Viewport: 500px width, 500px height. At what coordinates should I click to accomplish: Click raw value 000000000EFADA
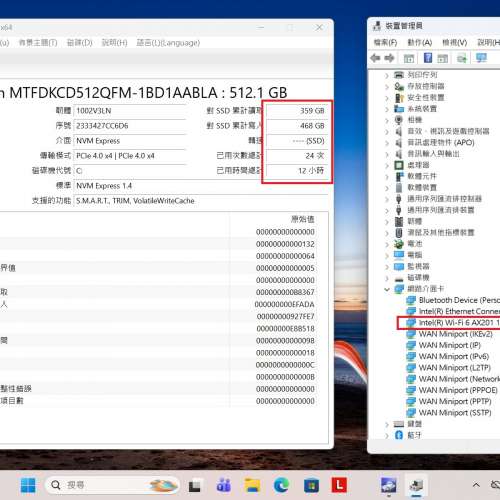[284, 304]
